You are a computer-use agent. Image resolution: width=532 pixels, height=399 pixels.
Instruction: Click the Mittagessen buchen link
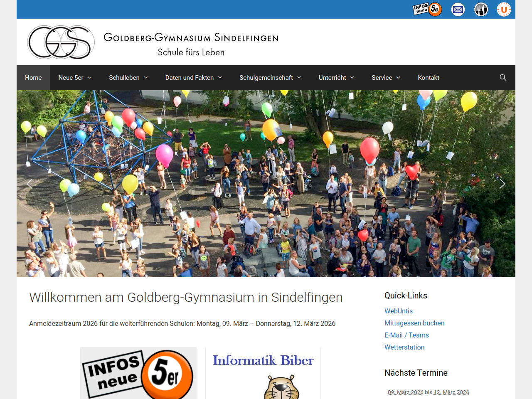point(414,323)
